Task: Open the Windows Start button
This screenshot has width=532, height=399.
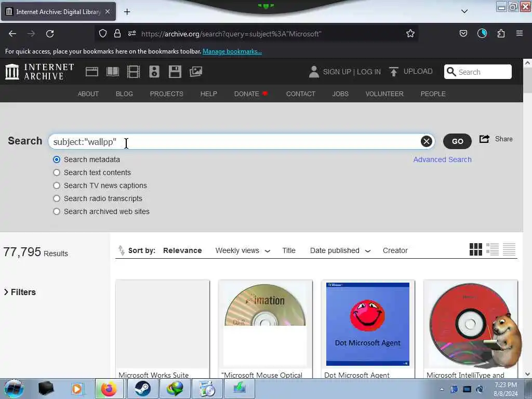Action: tap(14, 389)
